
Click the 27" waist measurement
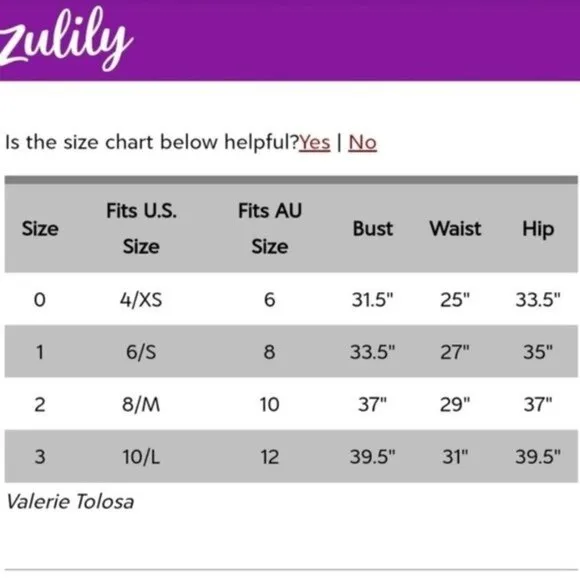pyautogui.click(x=455, y=352)
